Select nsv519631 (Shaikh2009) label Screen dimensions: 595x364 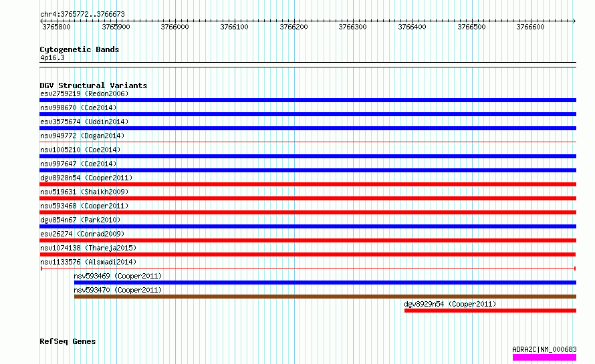84,192
